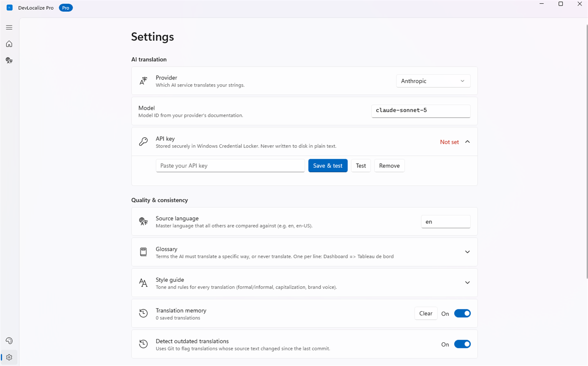Expand the Style guide section

[467, 283]
